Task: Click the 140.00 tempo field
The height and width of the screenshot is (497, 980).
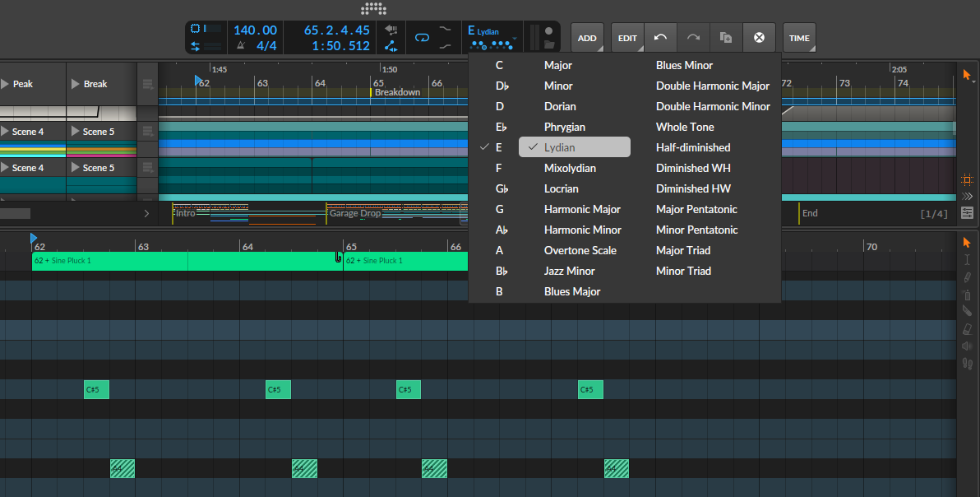Action: coord(255,30)
